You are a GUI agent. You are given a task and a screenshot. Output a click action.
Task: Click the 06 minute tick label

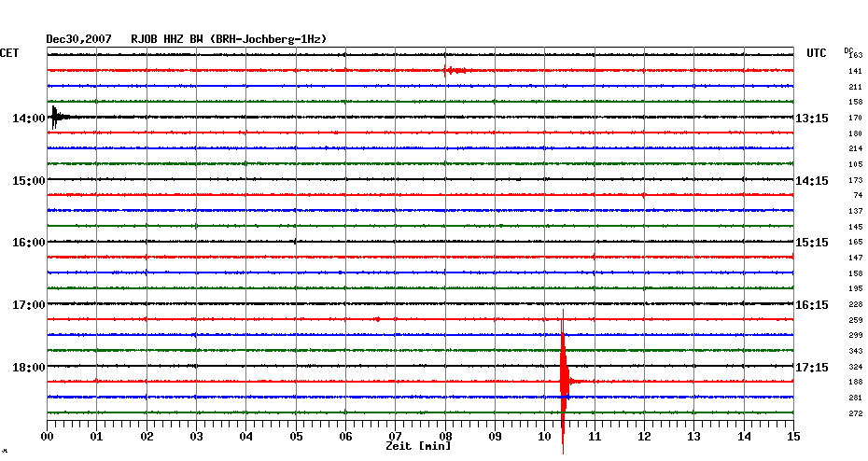[345, 437]
